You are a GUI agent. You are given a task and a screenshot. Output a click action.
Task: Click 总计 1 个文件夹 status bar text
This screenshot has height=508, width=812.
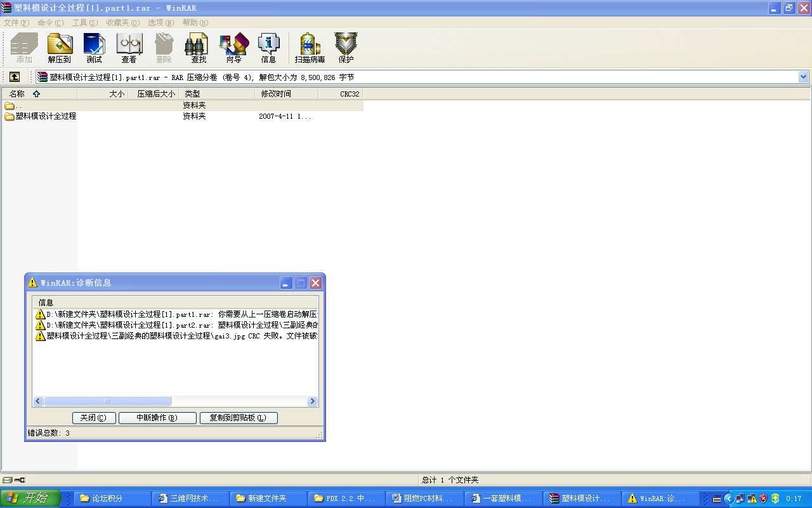pos(450,480)
